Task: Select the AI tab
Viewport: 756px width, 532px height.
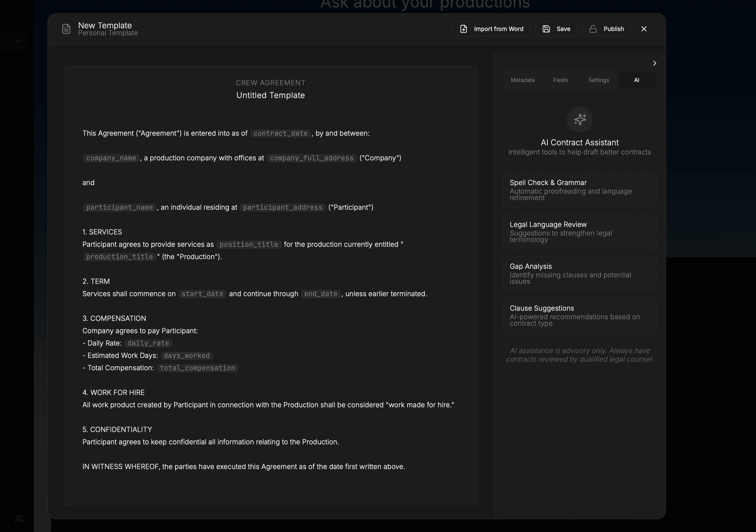Action: [636, 80]
